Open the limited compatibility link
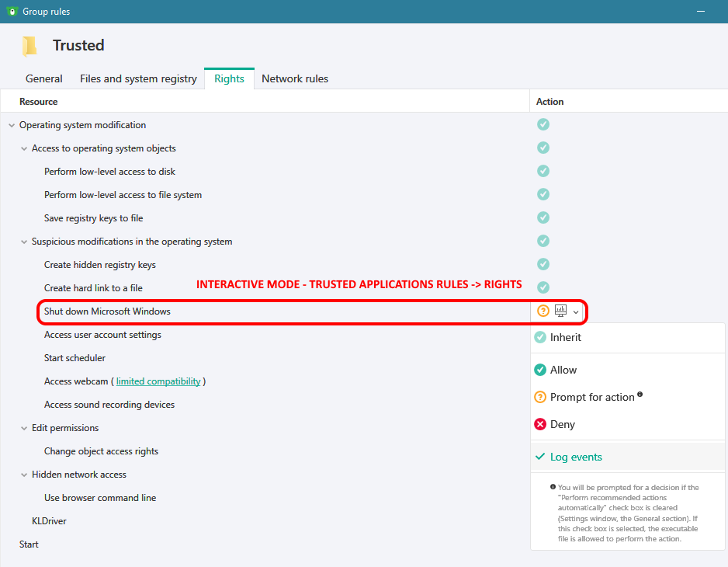This screenshot has width=728, height=567. 158,381
